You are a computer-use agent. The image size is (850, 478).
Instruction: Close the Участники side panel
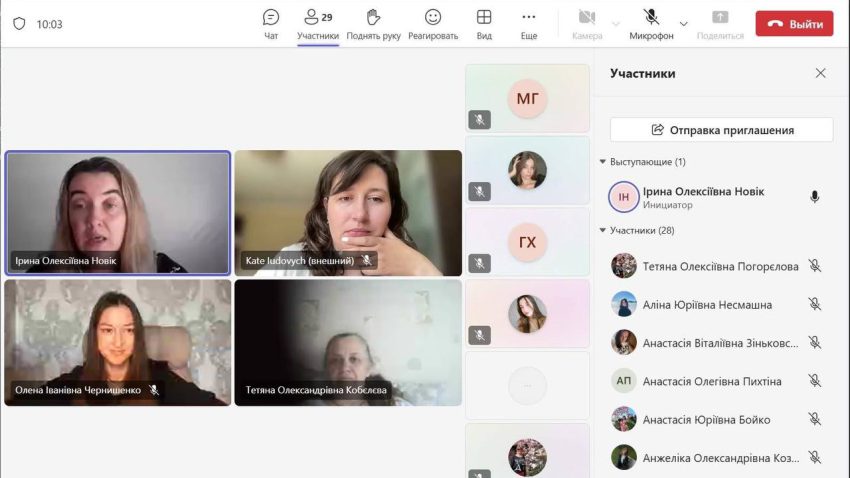[x=820, y=73]
